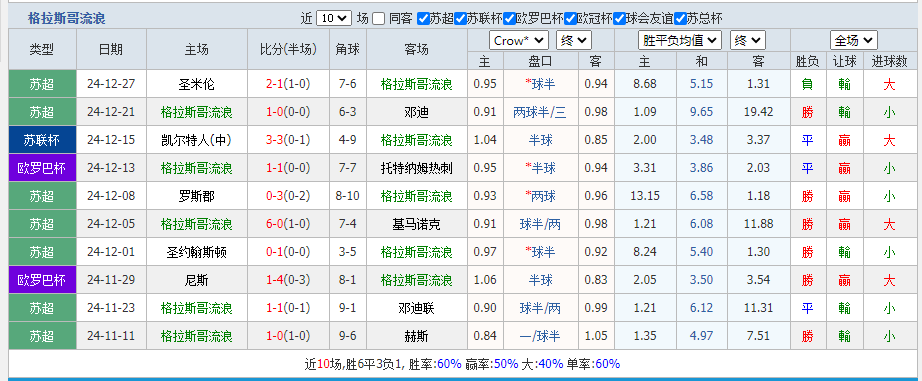Click corner count 8-10 cell
Screen dimensions: 922x381
pyautogui.click(x=347, y=196)
